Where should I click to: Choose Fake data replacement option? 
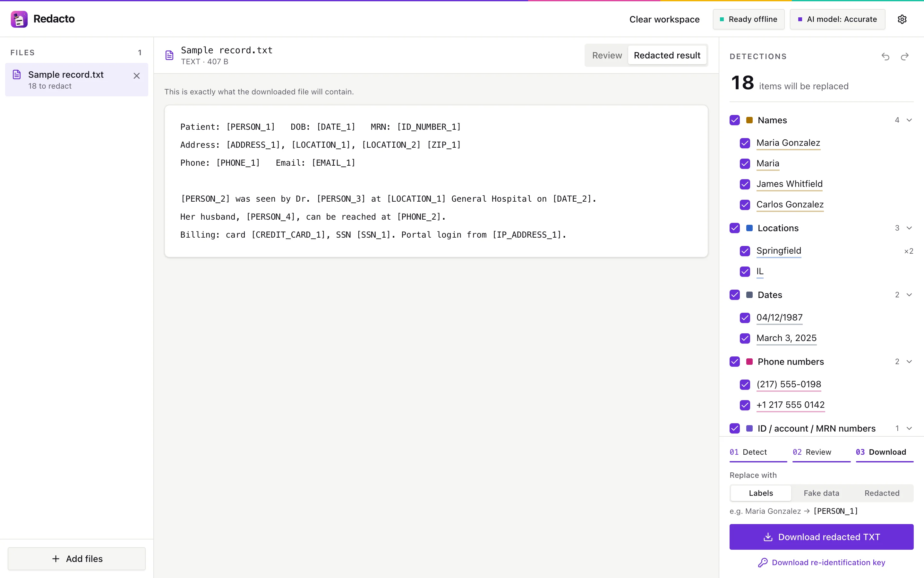pyautogui.click(x=821, y=493)
